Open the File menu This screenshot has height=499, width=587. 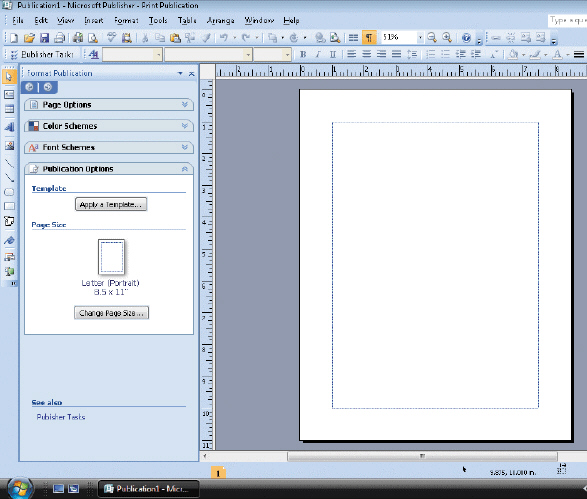(x=17, y=21)
